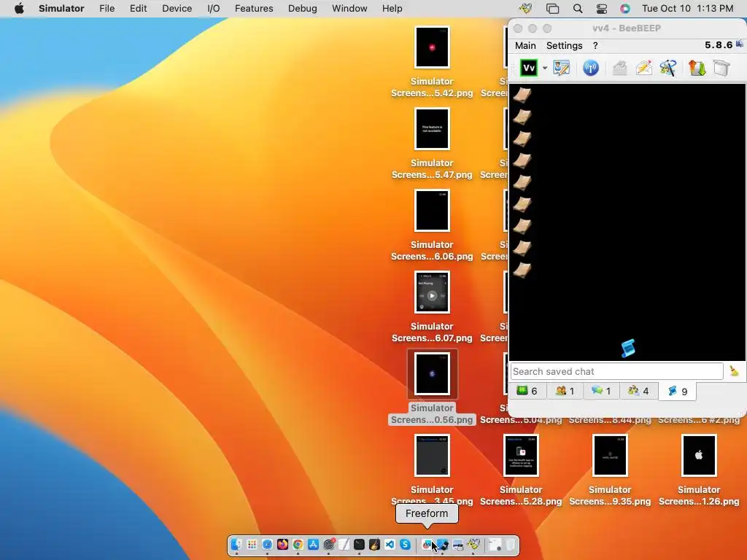This screenshot has width=747, height=560.
Task: Open the Features menu
Action: coord(254,9)
